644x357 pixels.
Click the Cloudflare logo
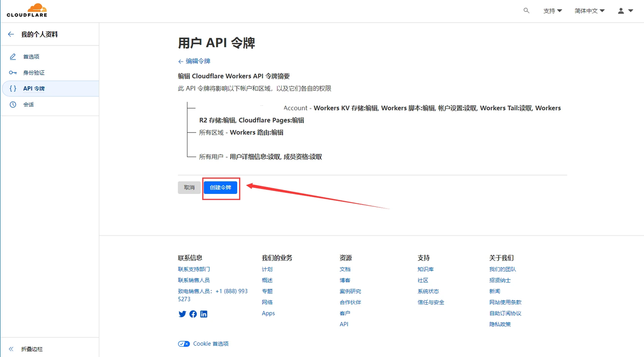pyautogui.click(x=26, y=10)
